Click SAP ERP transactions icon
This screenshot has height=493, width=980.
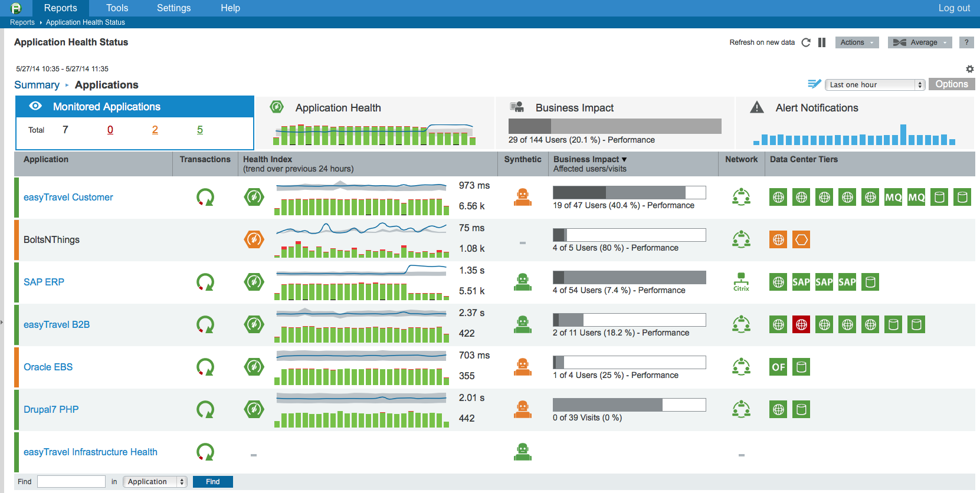point(205,282)
